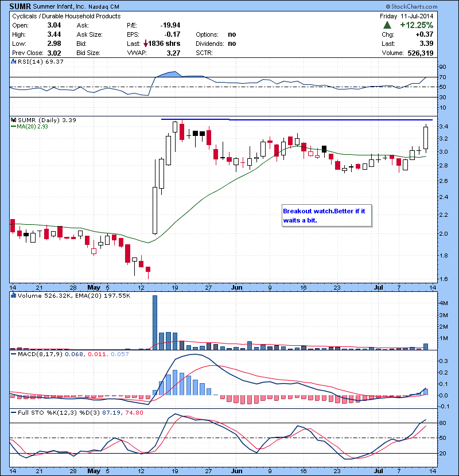Click the company name Summer Infant, Inc.
The width and height of the screenshot is (459, 476).
tap(59, 7)
